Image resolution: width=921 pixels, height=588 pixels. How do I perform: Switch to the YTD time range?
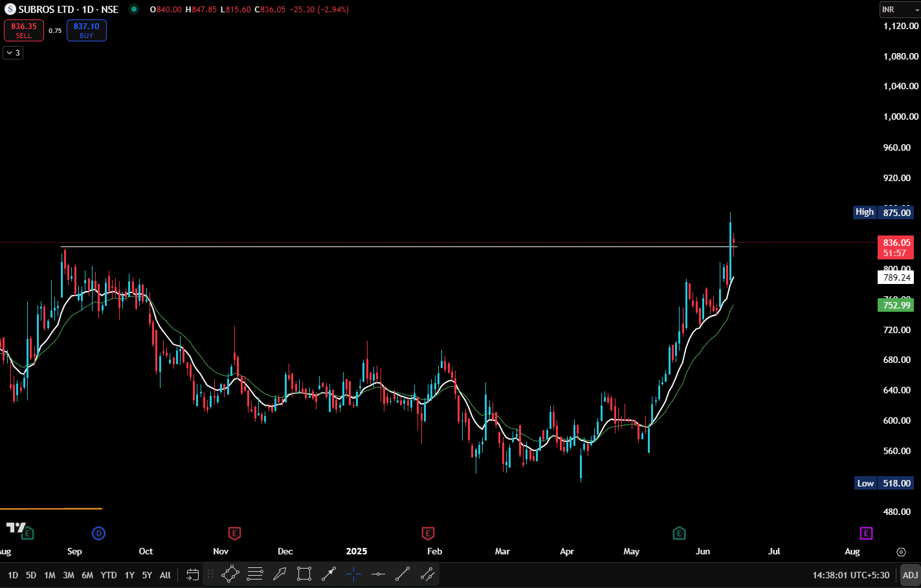click(x=109, y=575)
